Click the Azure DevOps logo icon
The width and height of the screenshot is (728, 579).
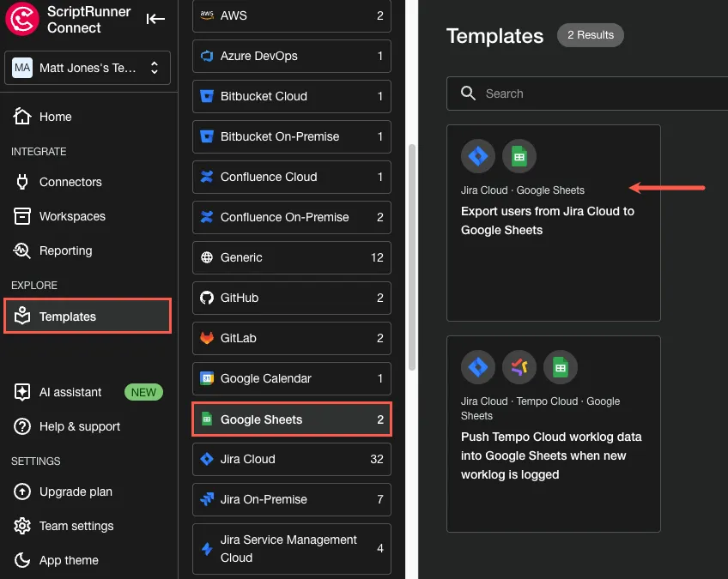click(x=207, y=56)
